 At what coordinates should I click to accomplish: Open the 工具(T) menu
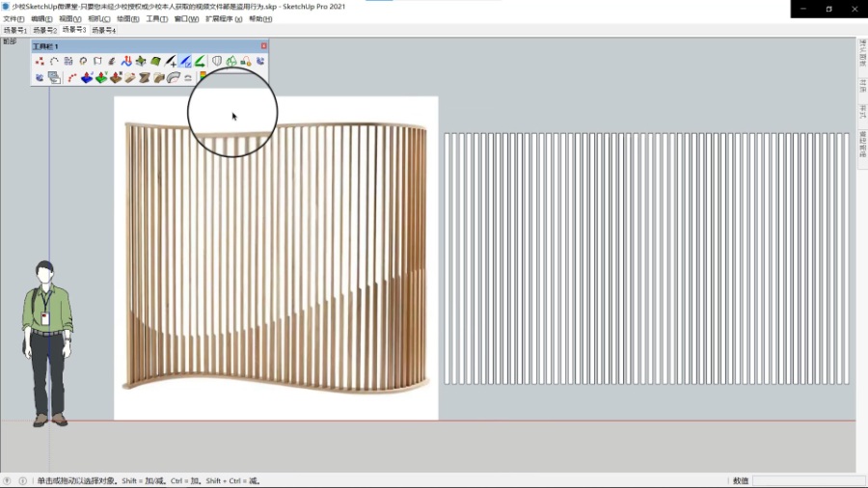click(x=156, y=19)
